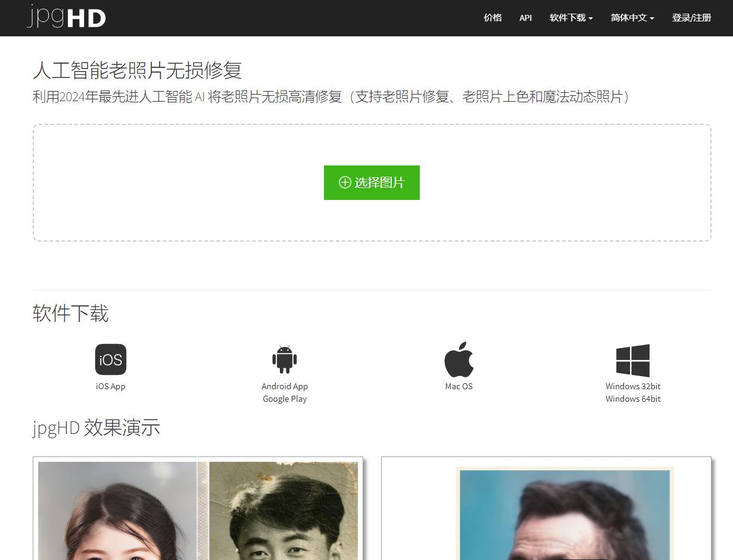The image size is (733, 560).
Task: Open the Mac OS download via Apple icon
Action: click(458, 359)
